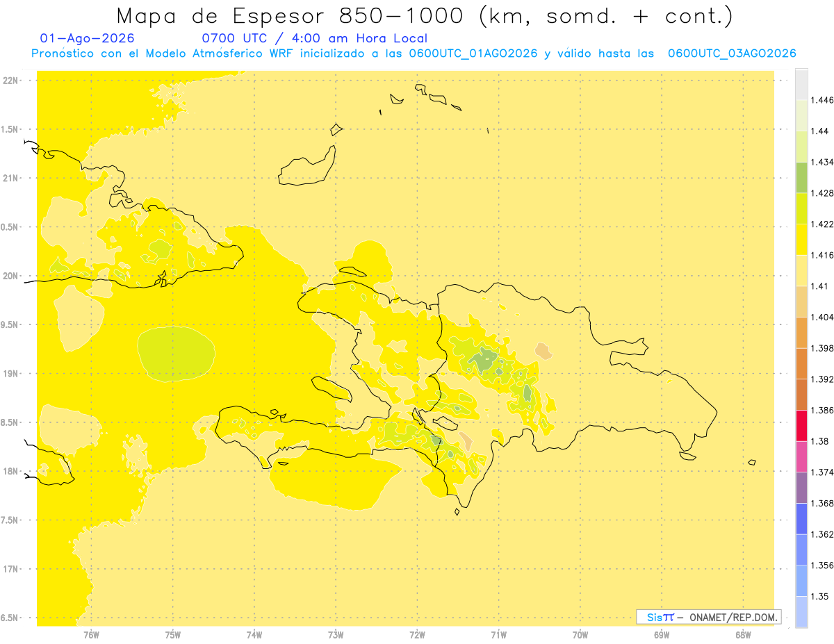Click the colorbar value "1.428"
Viewport: 834px width, 644px height.
coord(822,193)
